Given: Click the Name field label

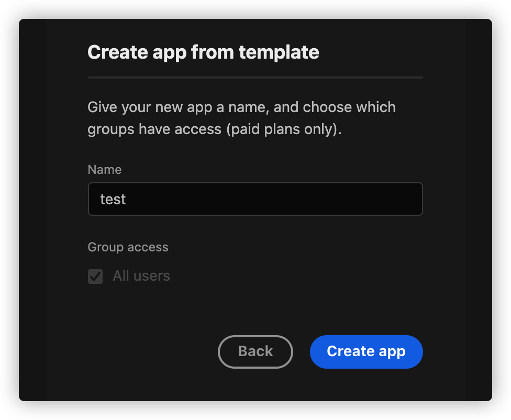Looking at the screenshot, I should coord(105,170).
